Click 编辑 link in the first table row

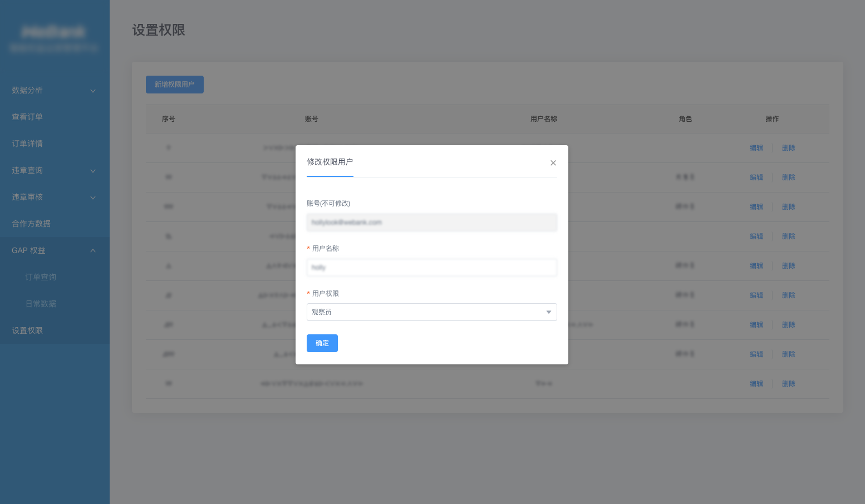pyautogui.click(x=756, y=148)
